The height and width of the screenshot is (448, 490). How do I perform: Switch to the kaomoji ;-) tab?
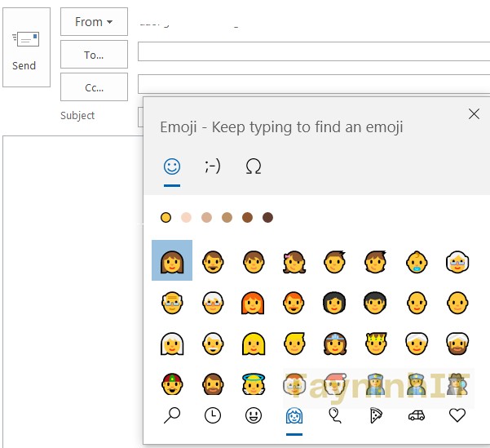pyautogui.click(x=212, y=166)
